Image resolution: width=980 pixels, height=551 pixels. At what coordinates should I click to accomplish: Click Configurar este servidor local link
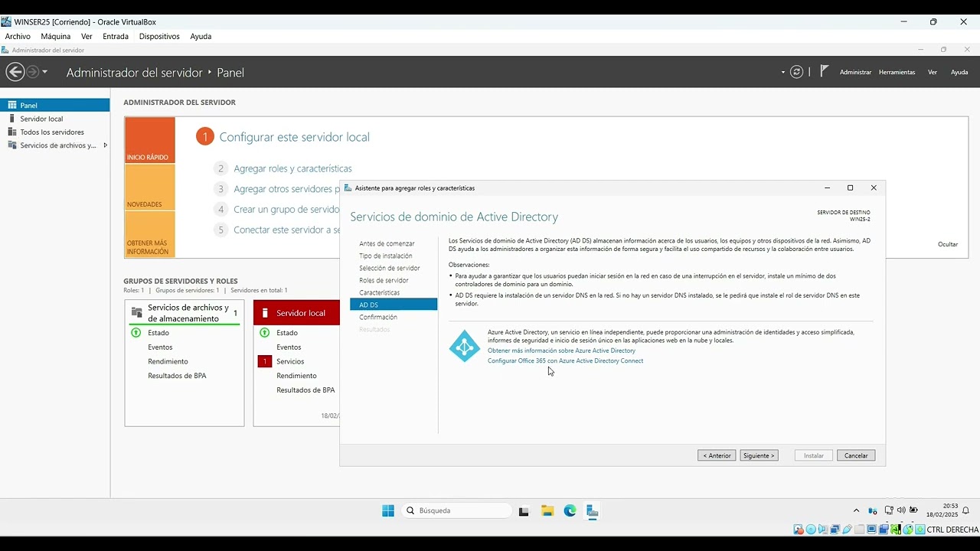coord(294,137)
